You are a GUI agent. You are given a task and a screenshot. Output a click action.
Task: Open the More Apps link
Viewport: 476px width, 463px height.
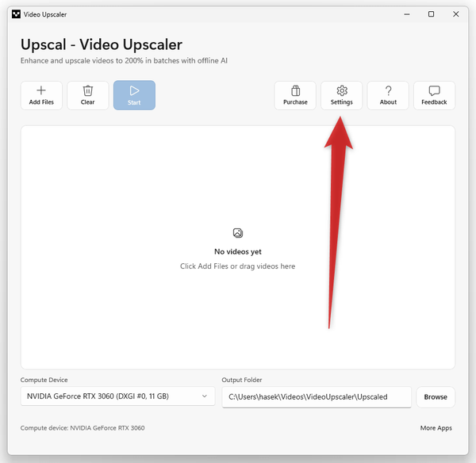pyautogui.click(x=436, y=428)
